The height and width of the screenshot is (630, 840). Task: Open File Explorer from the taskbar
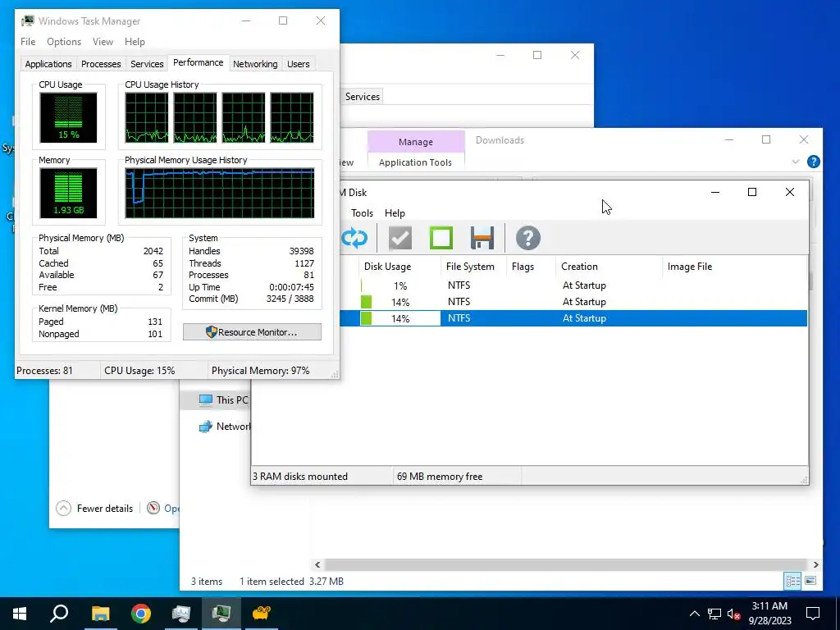pos(100,614)
